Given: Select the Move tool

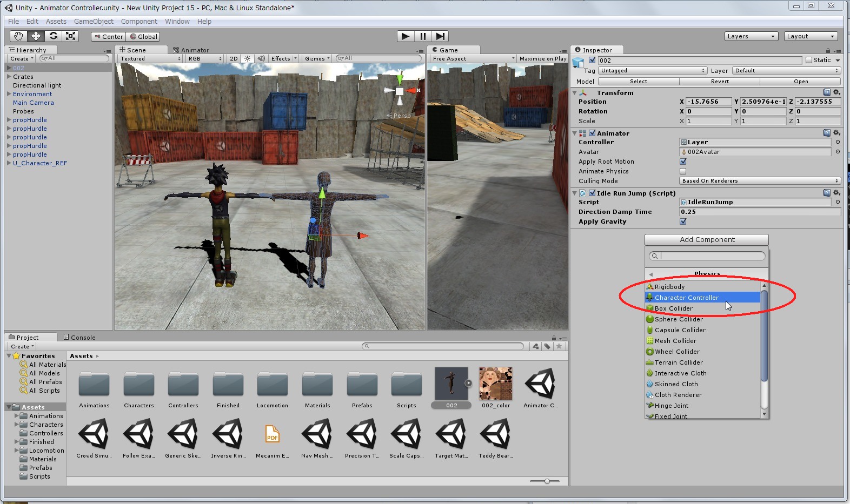Looking at the screenshot, I should [x=36, y=36].
